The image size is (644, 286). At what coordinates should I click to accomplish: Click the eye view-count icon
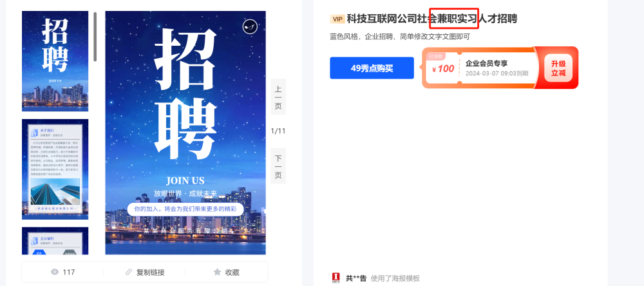(x=55, y=272)
